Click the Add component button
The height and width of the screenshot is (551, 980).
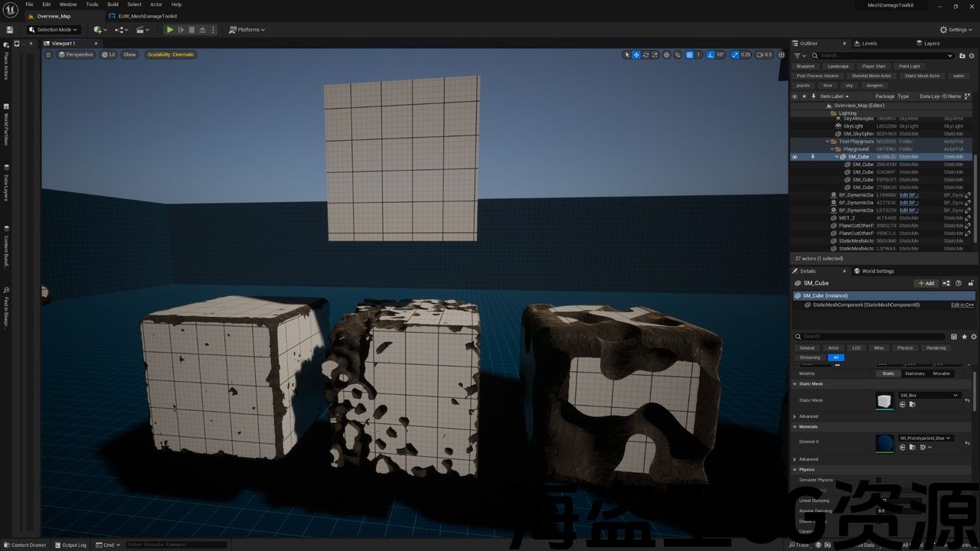(926, 283)
